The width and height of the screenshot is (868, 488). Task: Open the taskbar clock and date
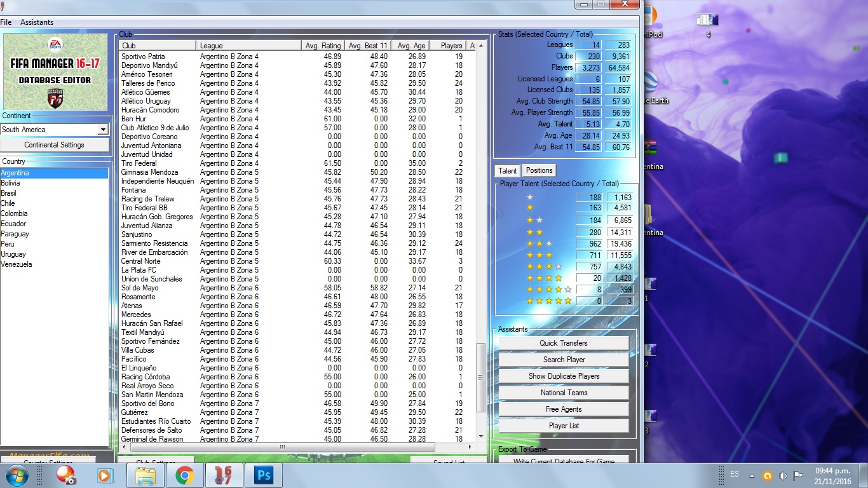click(x=833, y=476)
